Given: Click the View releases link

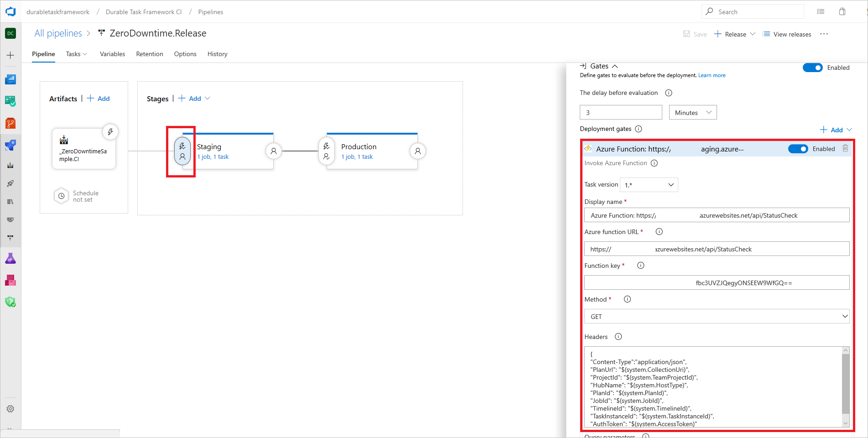Looking at the screenshot, I should [791, 34].
